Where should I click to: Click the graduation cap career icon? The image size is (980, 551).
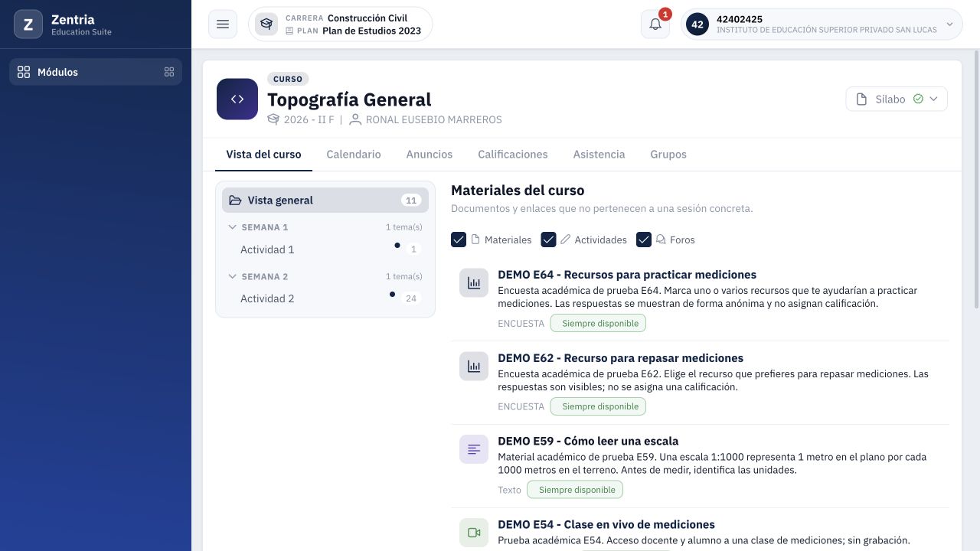266,24
